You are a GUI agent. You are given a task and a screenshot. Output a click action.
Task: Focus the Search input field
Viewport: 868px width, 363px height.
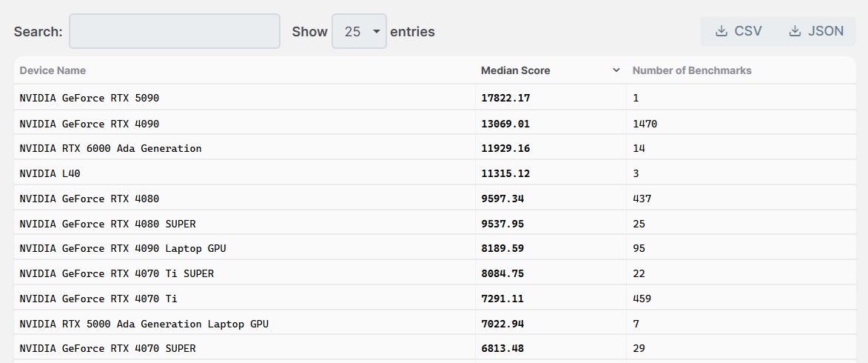click(175, 31)
